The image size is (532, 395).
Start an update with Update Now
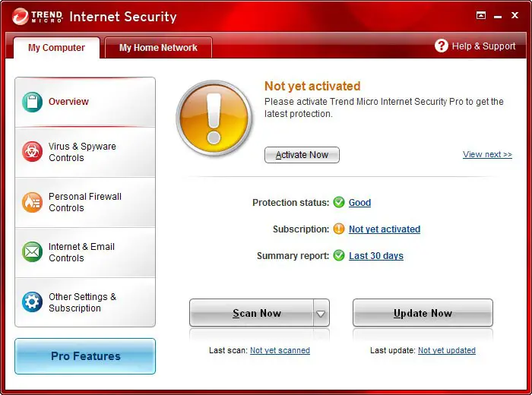(423, 313)
